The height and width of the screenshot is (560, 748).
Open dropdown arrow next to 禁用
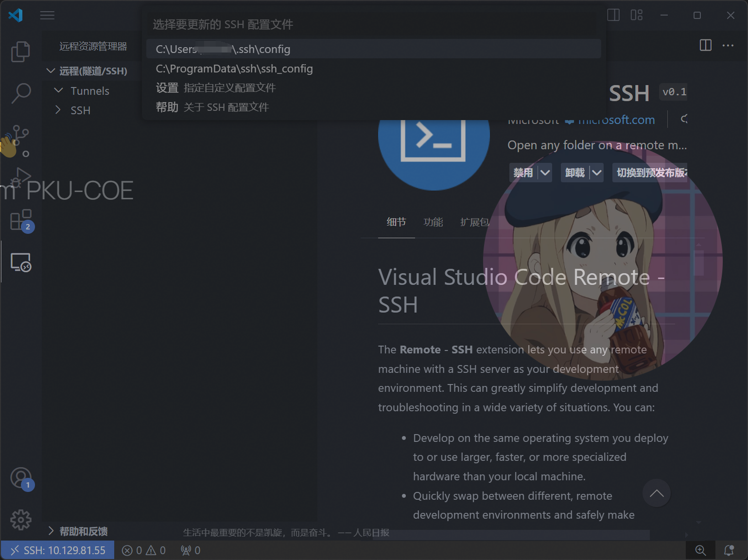pyautogui.click(x=545, y=173)
